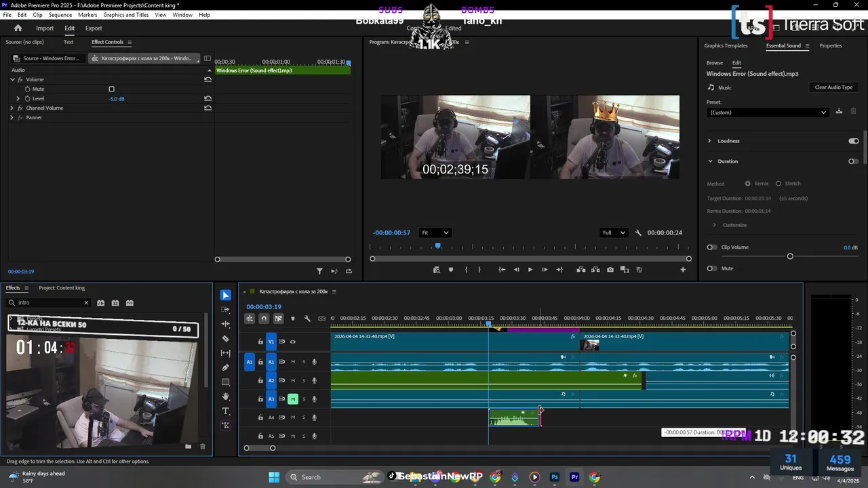The height and width of the screenshot is (488, 868).
Task: Collapse the Volume effect group
Action: (x=12, y=79)
